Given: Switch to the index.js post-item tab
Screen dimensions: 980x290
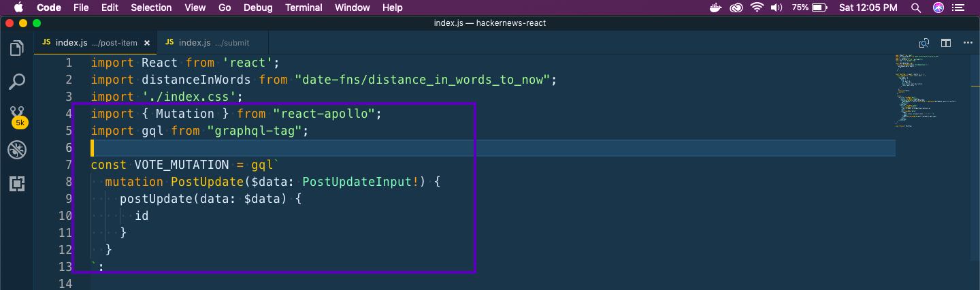Looking at the screenshot, I should [x=95, y=42].
